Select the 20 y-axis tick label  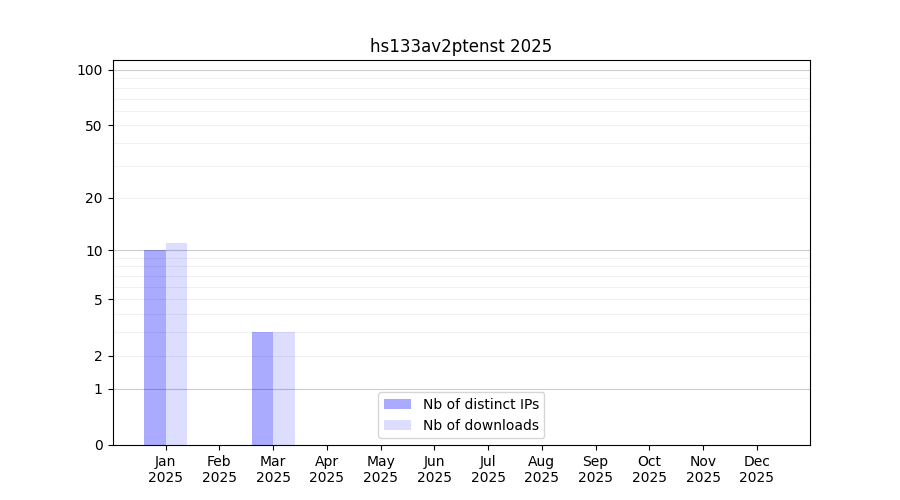tap(94, 198)
